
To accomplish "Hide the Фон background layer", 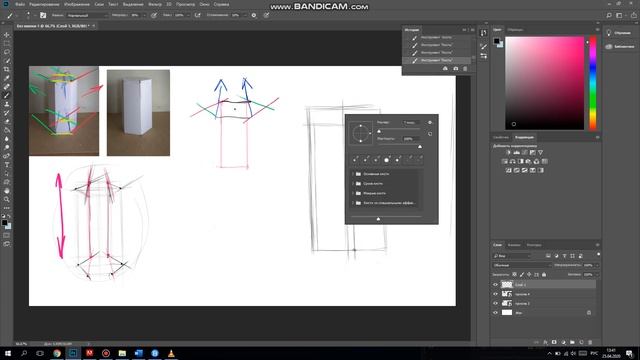I will [495, 313].
